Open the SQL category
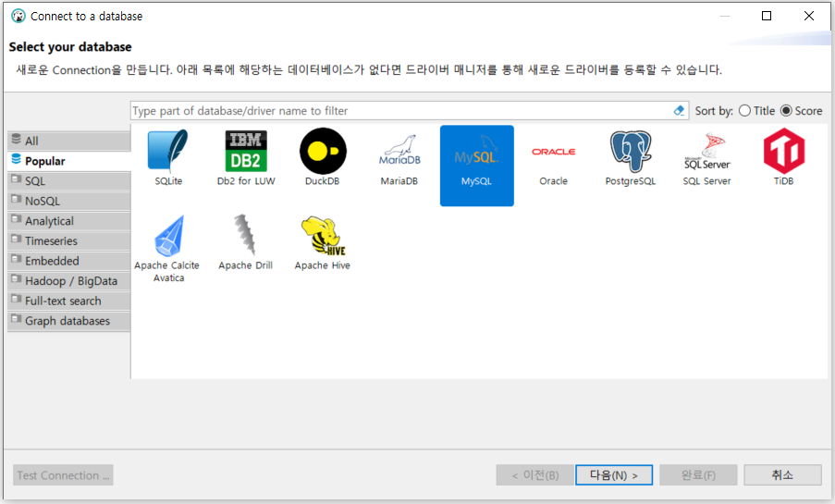The width and height of the screenshot is (835, 504). (x=68, y=180)
